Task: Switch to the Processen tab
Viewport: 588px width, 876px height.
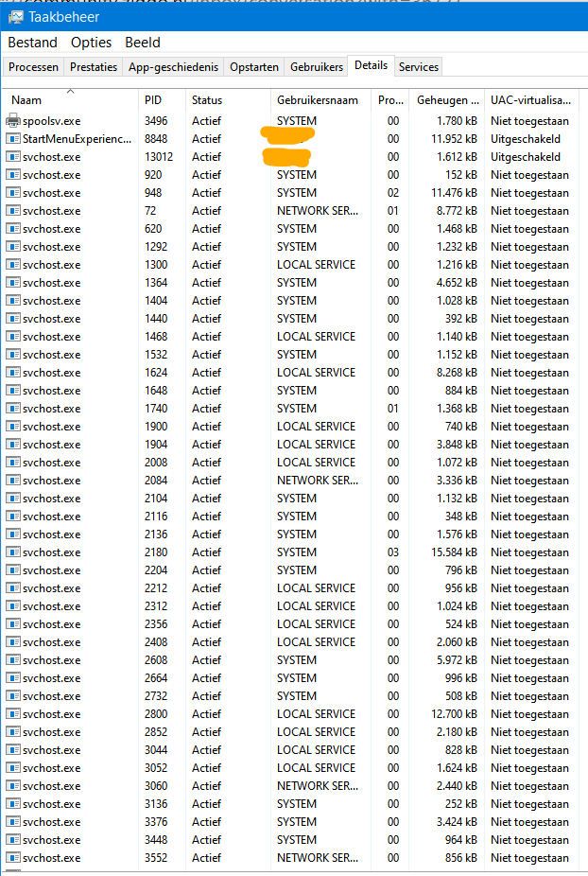Action: tap(34, 67)
